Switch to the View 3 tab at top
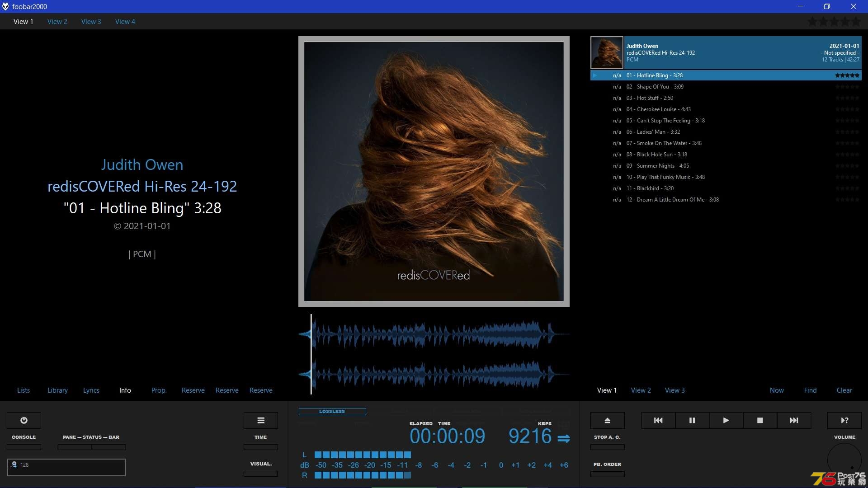The width and height of the screenshot is (868, 488). tap(91, 21)
